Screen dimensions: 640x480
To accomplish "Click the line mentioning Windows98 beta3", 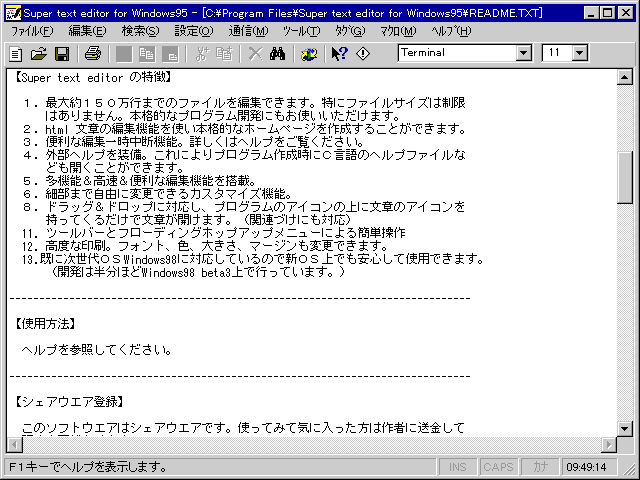I will point(198,272).
